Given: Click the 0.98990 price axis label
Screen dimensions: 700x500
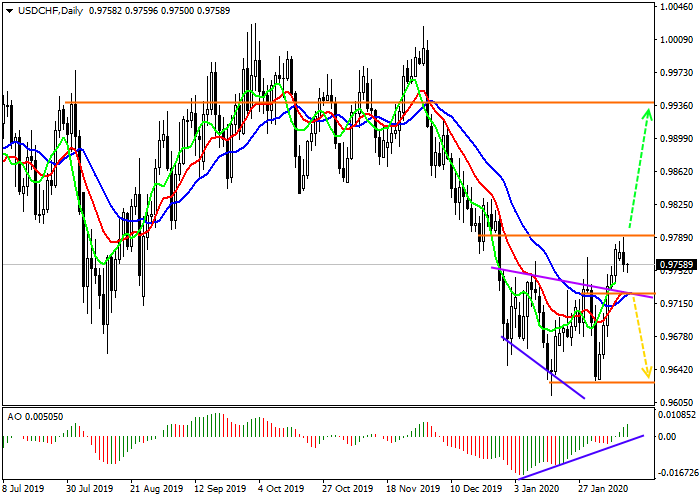Looking at the screenshot, I should 677,139.
